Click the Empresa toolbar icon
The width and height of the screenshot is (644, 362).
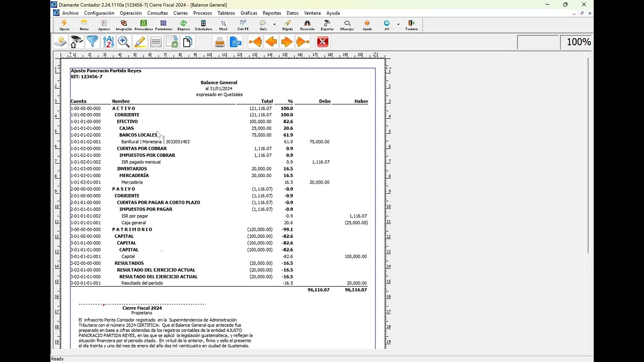(184, 25)
